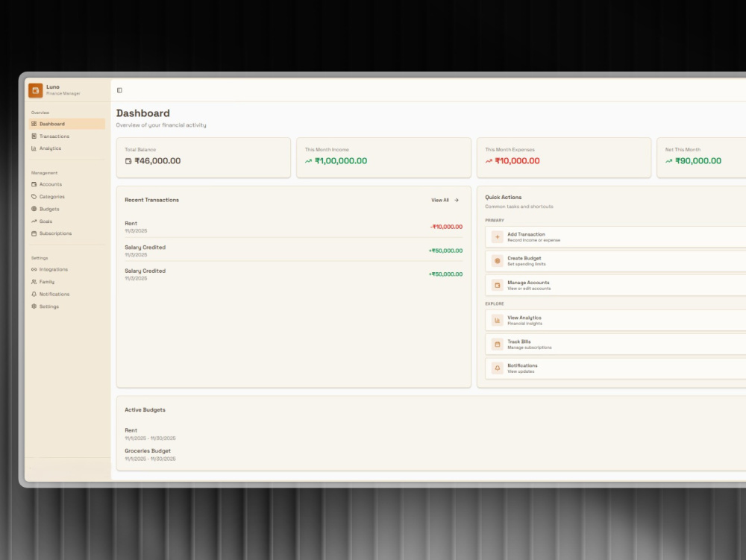Open Analytics from the sidebar
746x560 pixels.
(x=67, y=148)
